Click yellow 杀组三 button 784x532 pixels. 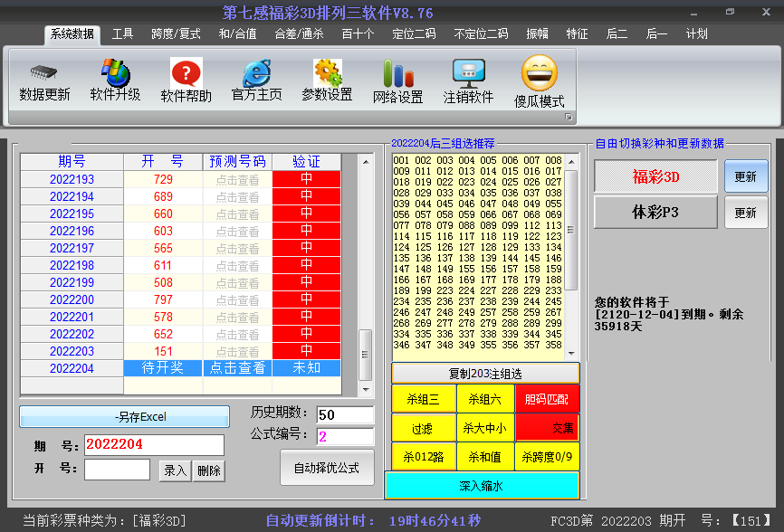coord(424,399)
